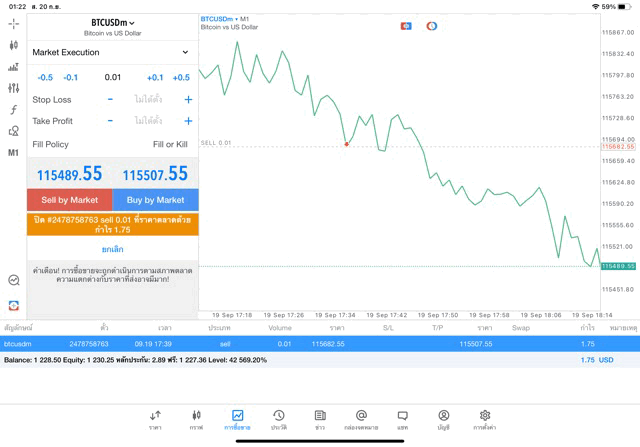
Task: Open the Settings gear tab
Action: coord(485,419)
